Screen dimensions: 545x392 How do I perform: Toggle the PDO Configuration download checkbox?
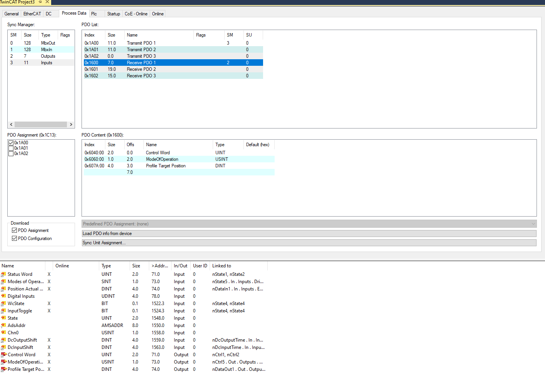coord(14,239)
